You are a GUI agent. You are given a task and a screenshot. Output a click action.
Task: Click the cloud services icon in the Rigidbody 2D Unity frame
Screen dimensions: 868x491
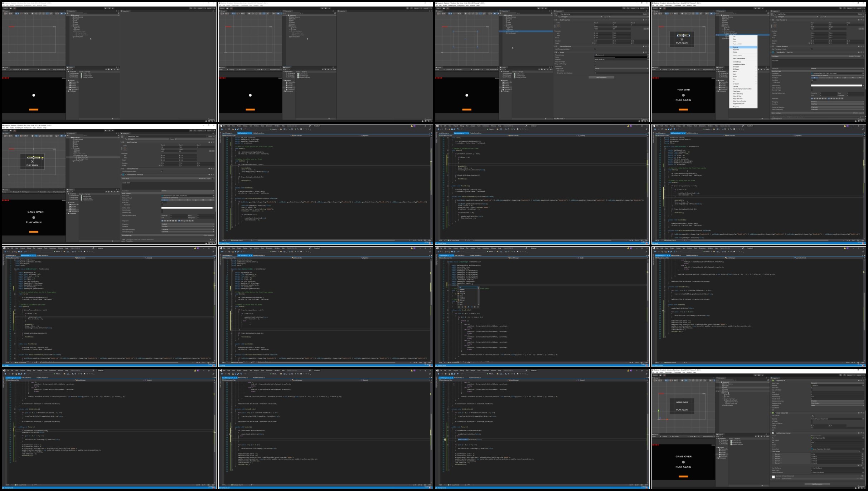pos(660,375)
